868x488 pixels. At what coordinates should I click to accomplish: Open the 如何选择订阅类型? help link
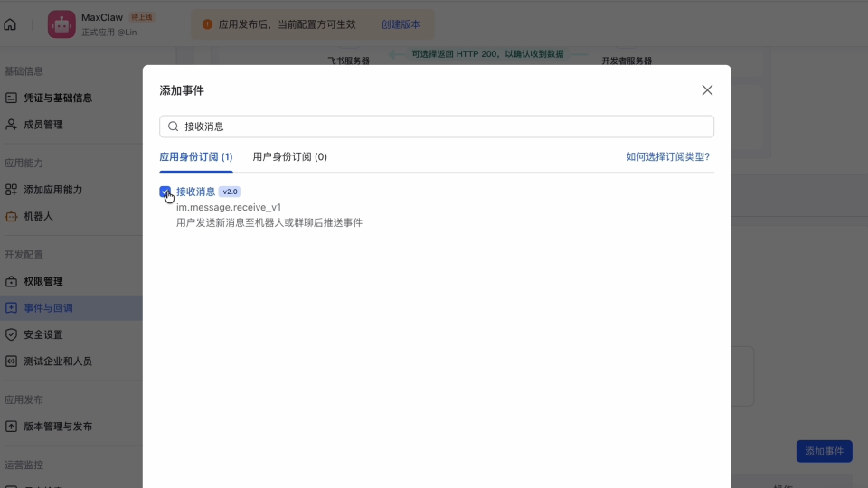pos(667,156)
